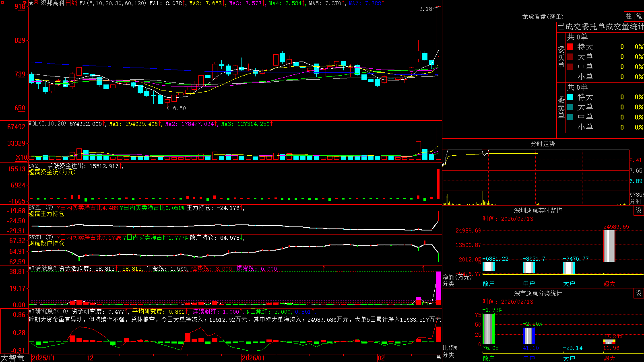Click the 超赢资金流(万元) label
644x362 pixels.
52,172
